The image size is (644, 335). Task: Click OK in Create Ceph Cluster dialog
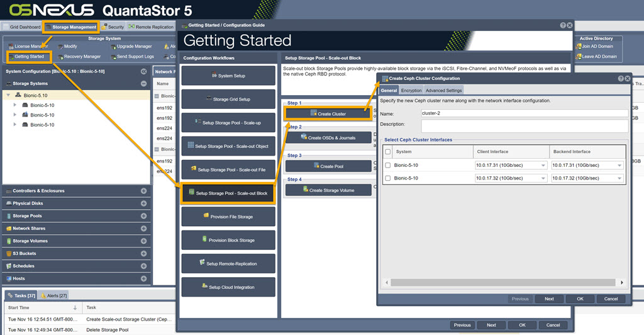(x=580, y=299)
